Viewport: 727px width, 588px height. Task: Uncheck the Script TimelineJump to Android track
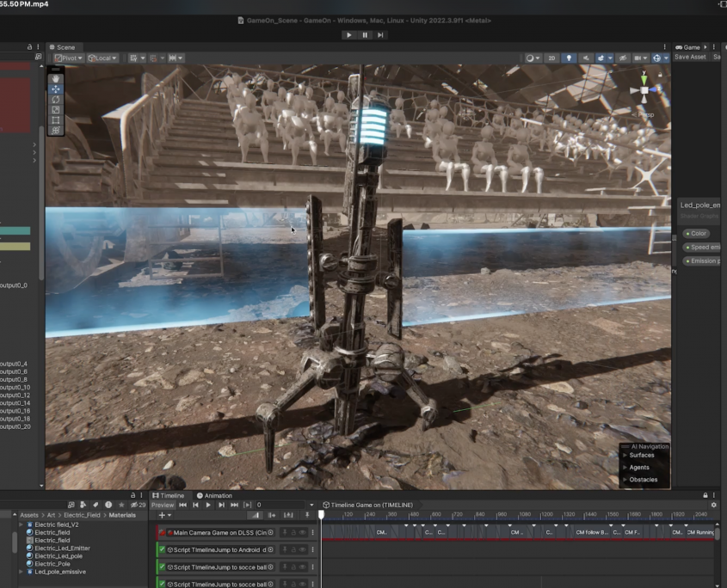pos(162,549)
